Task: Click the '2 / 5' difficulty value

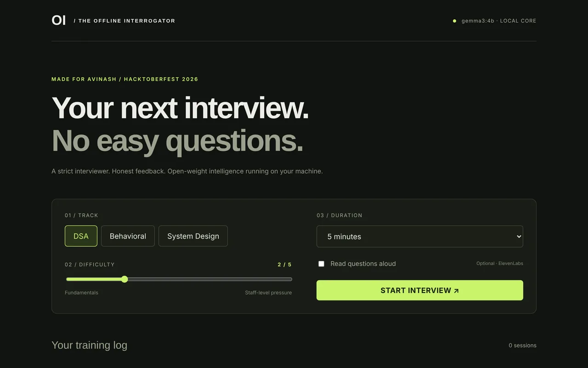Action: click(x=284, y=264)
